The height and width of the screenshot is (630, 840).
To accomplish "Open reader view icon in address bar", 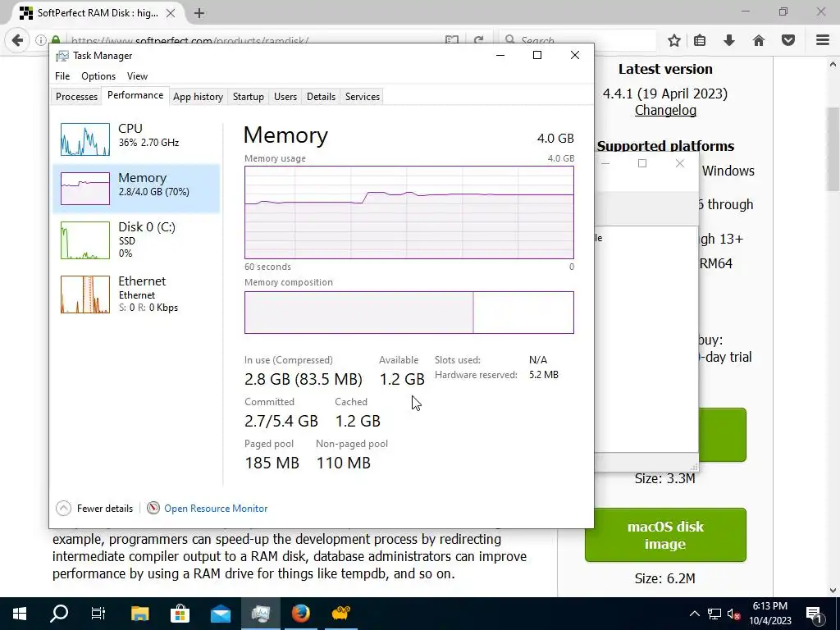I will coord(452,40).
